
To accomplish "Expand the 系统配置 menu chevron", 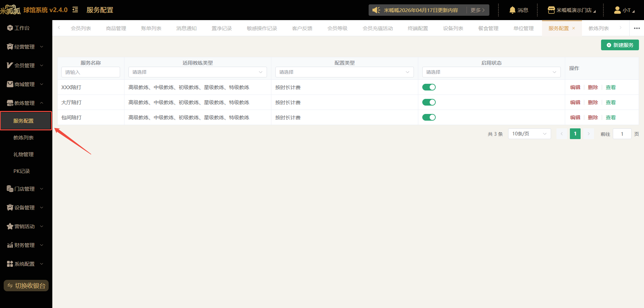I will (42, 264).
